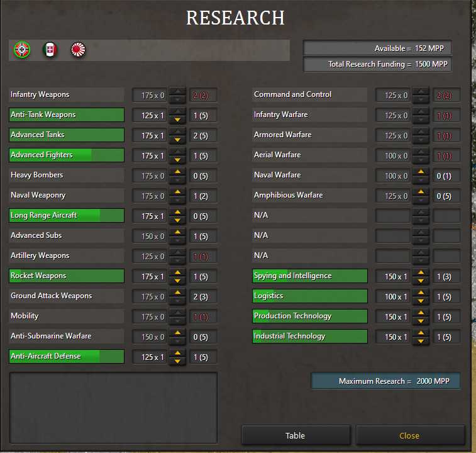
Task: Click the Logistics cost value 100 x 1
Action: coord(393,296)
